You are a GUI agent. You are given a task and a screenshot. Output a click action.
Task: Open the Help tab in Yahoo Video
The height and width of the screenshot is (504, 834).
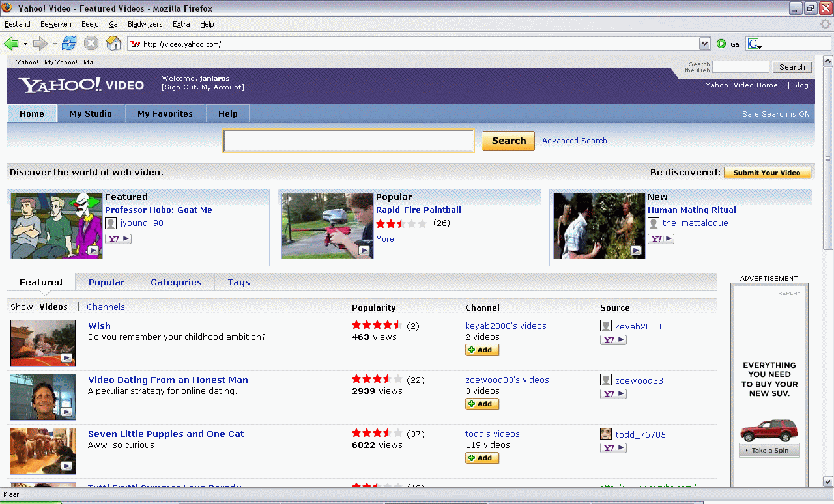coord(228,113)
